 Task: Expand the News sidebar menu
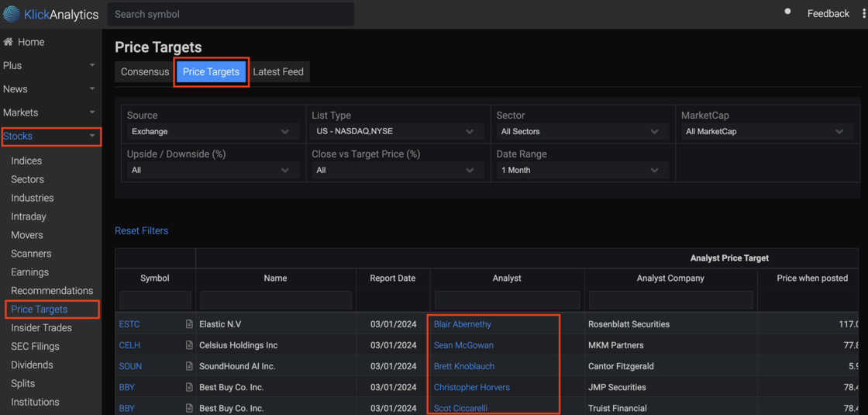pos(50,88)
